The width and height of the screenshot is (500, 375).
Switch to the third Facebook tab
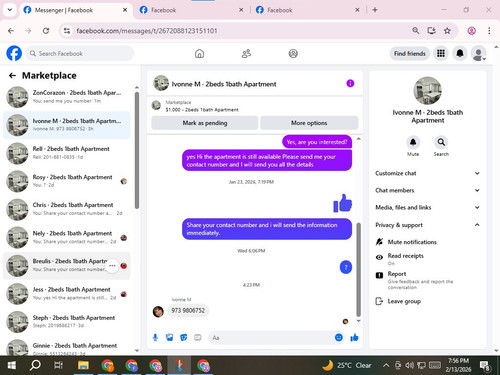pyautogui.click(x=308, y=10)
